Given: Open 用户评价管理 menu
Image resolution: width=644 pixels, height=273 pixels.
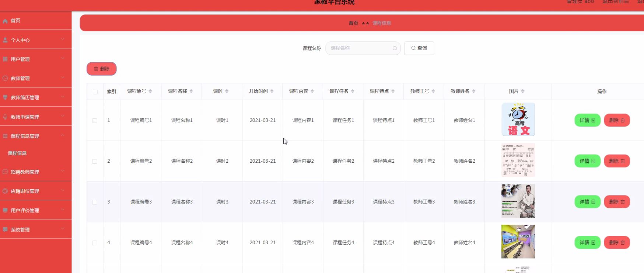Looking at the screenshot, I should pos(36,210).
